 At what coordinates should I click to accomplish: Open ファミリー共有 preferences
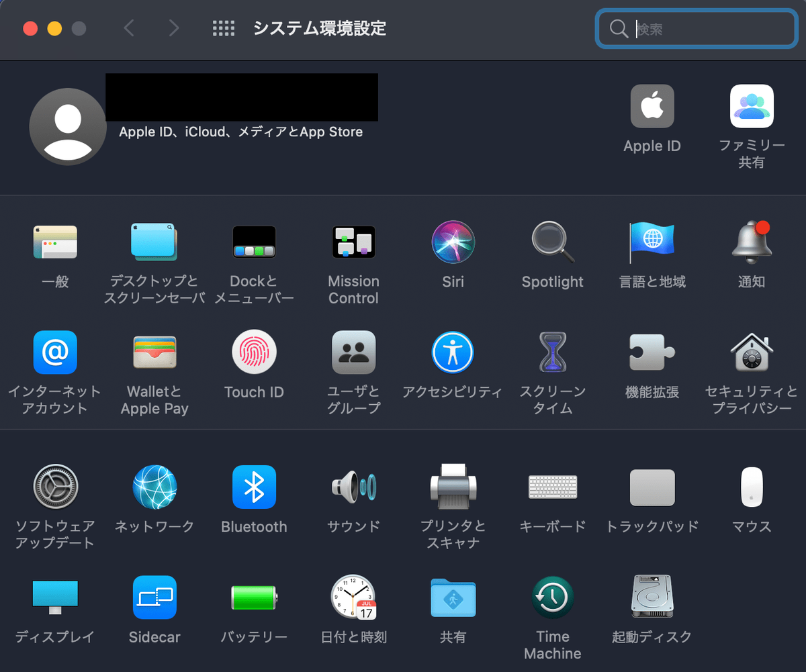[752, 106]
